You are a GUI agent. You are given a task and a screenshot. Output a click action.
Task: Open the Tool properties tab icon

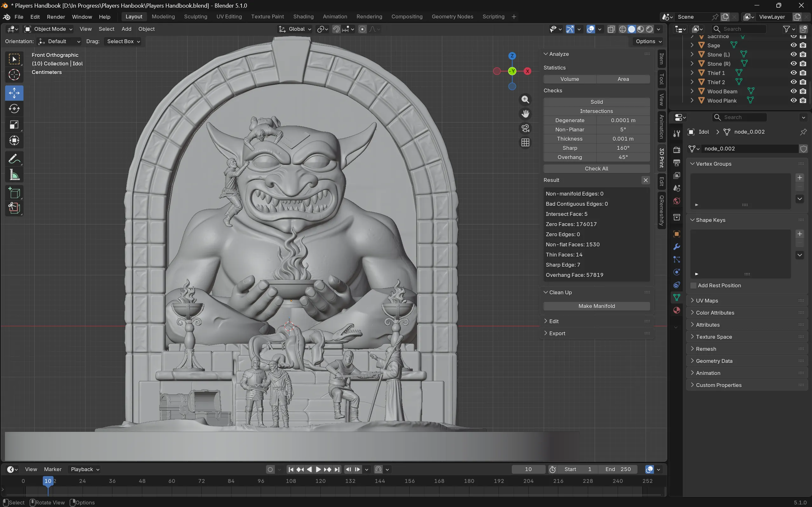coord(676,133)
